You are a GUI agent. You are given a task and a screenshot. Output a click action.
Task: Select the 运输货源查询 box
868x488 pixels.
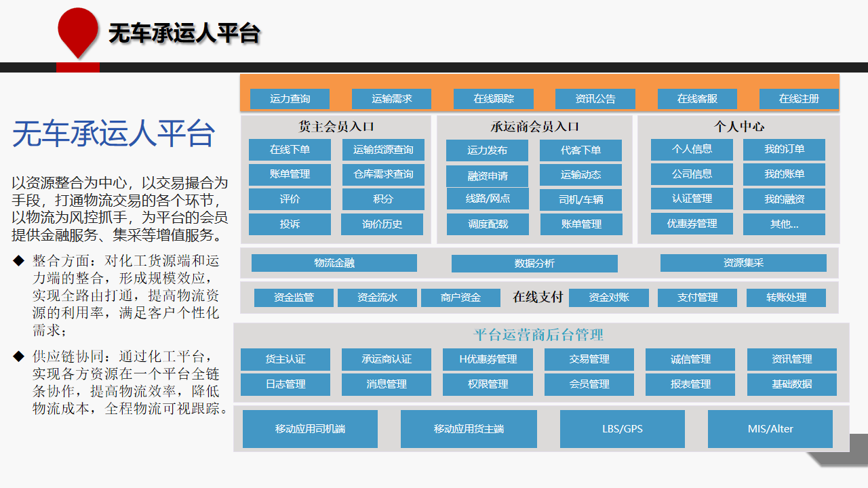(383, 150)
